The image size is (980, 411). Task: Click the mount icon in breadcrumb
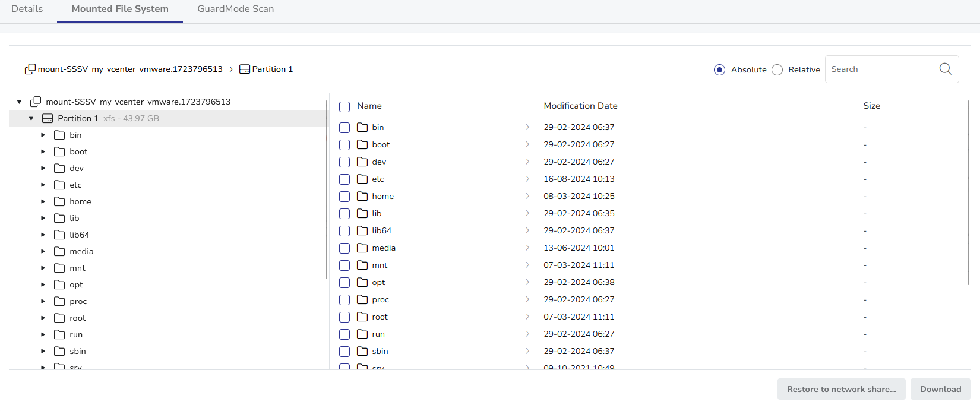pyautogui.click(x=30, y=69)
